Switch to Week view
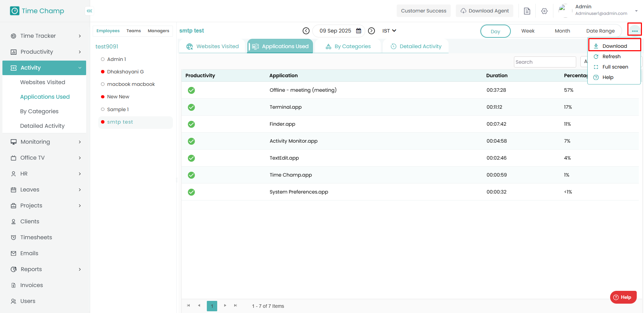 click(x=528, y=31)
